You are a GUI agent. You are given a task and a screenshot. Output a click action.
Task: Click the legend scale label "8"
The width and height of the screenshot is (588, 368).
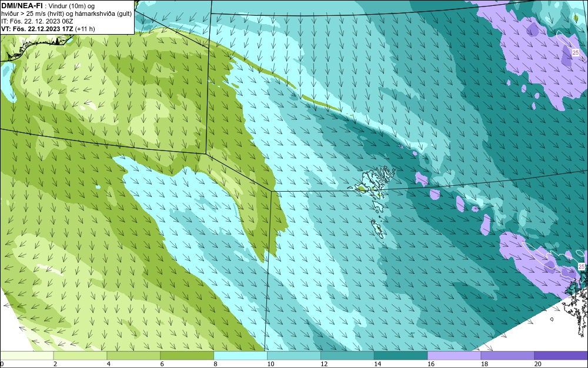tap(216, 364)
